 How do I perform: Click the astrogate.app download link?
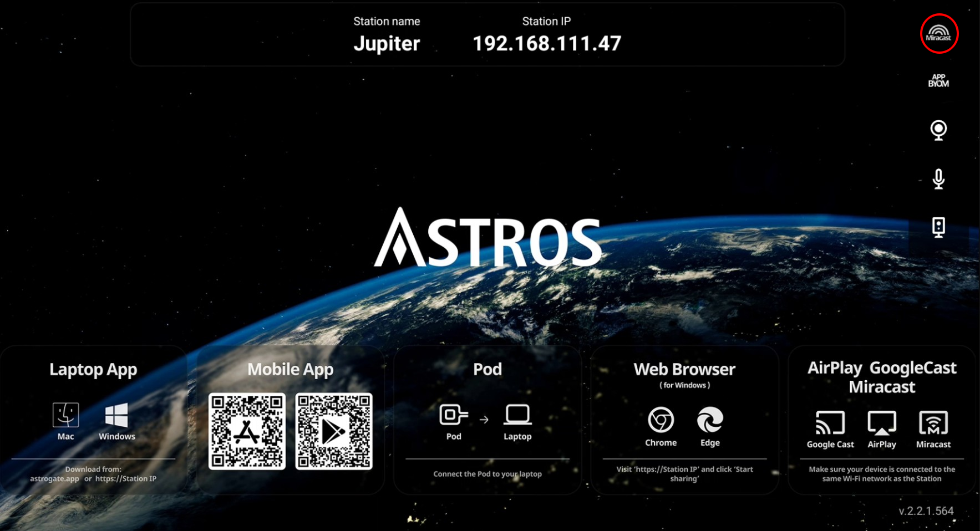point(54,479)
